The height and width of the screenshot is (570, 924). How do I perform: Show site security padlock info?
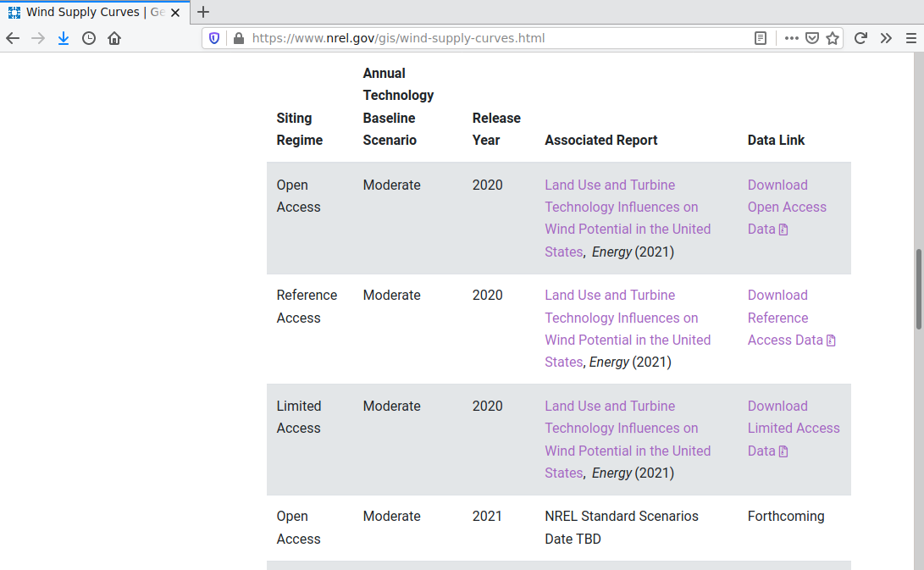point(238,38)
